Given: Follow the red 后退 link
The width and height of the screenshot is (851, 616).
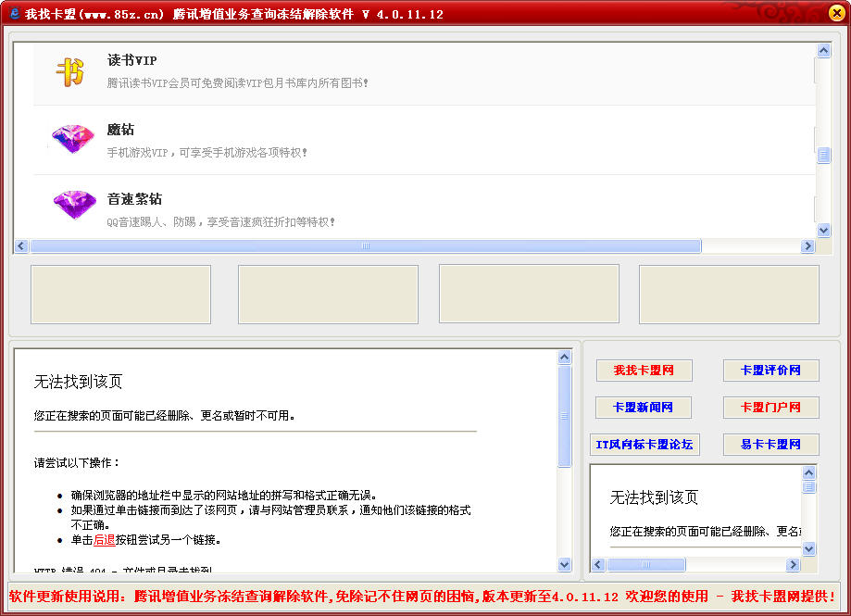Looking at the screenshot, I should pyautogui.click(x=105, y=540).
